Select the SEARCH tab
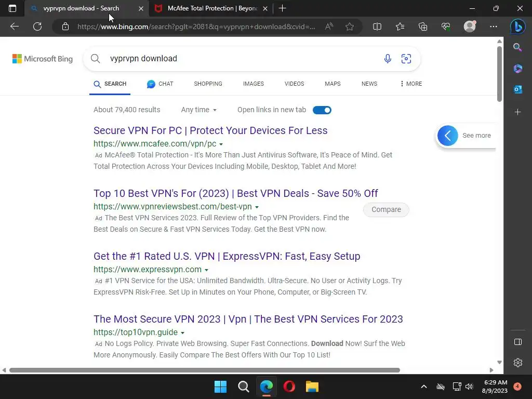Image resolution: width=532 pixels, height=399 pixels. click(110, 84)
